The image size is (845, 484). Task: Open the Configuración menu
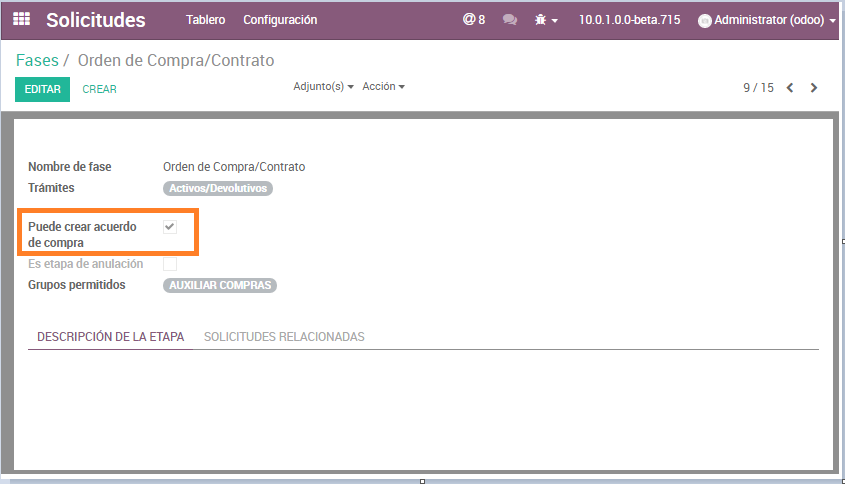click(x=280, y=20)
